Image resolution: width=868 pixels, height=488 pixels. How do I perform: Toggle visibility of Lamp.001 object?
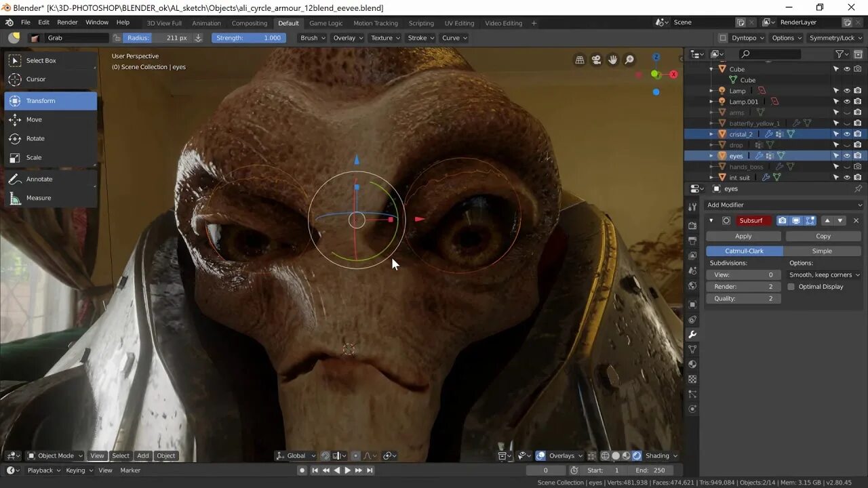(847, 102)
